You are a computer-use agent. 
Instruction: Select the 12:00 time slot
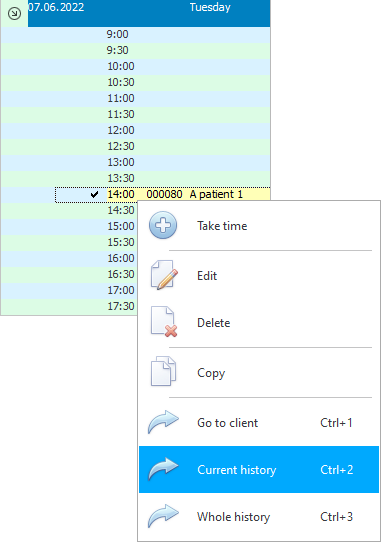pyautogui.click(x=135, y=130)
